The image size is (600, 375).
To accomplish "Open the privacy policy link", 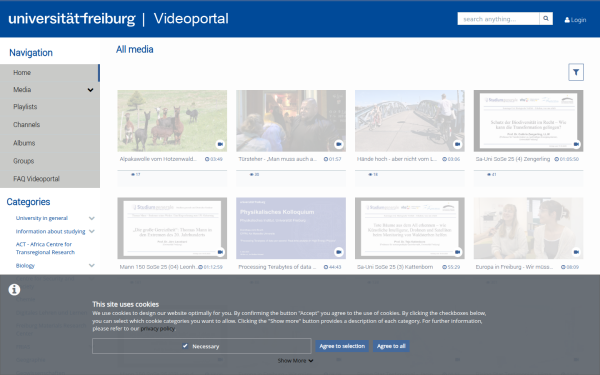I will tap(158, 329).
